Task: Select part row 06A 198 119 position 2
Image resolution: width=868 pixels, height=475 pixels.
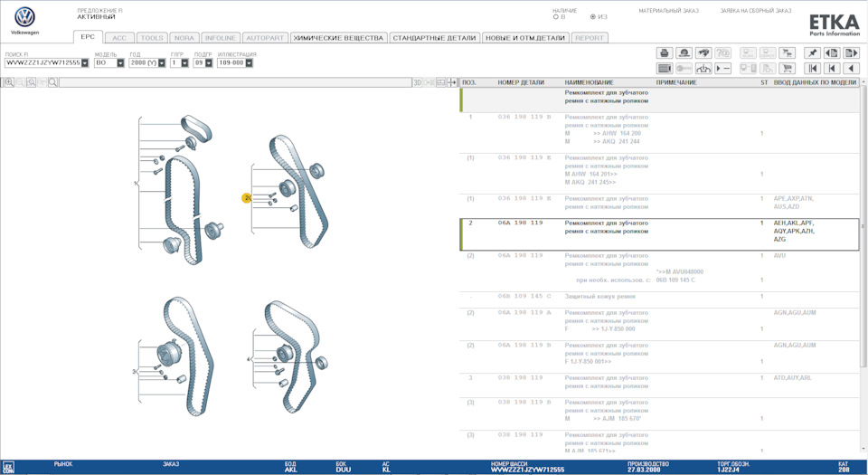Action: coord(660,234)
